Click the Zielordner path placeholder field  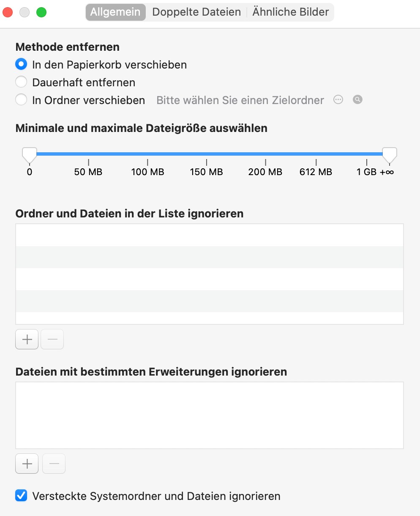pyautogui.click(x=240, y=100)
